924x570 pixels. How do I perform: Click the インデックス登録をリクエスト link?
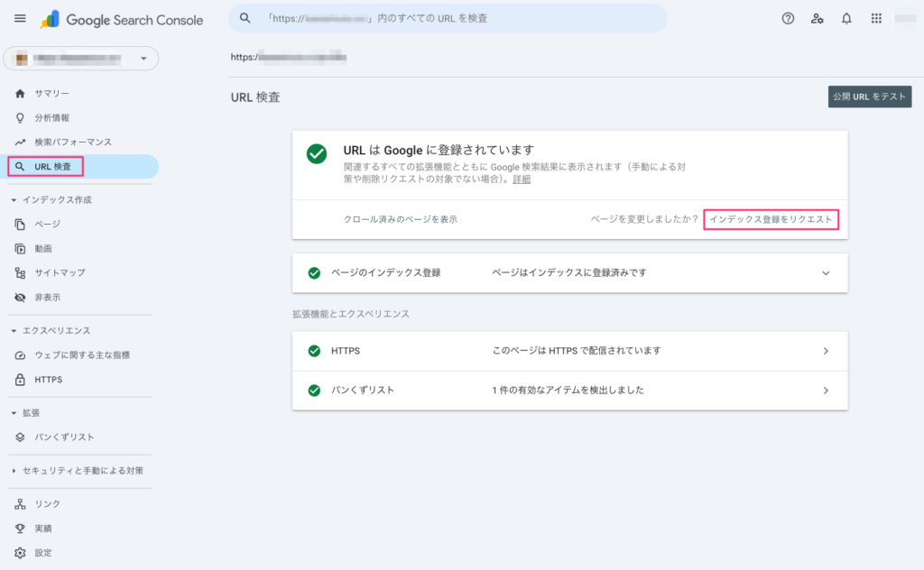771,219
